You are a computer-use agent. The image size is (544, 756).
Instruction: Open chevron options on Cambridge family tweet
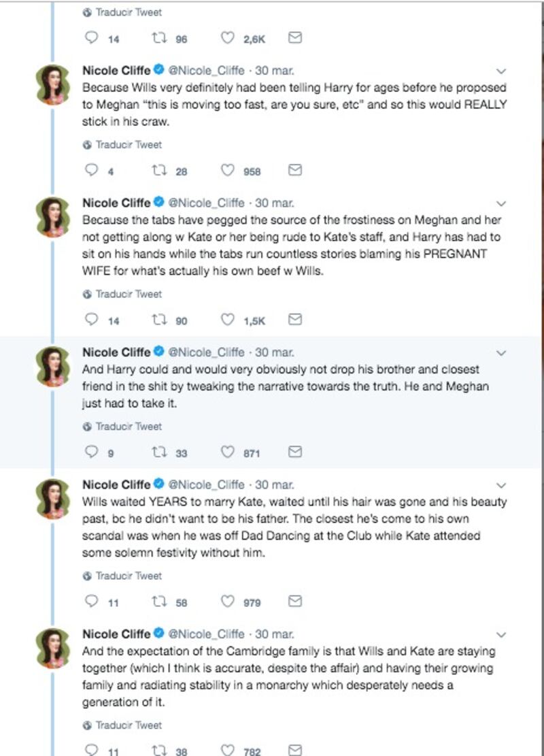pos(501,636)
